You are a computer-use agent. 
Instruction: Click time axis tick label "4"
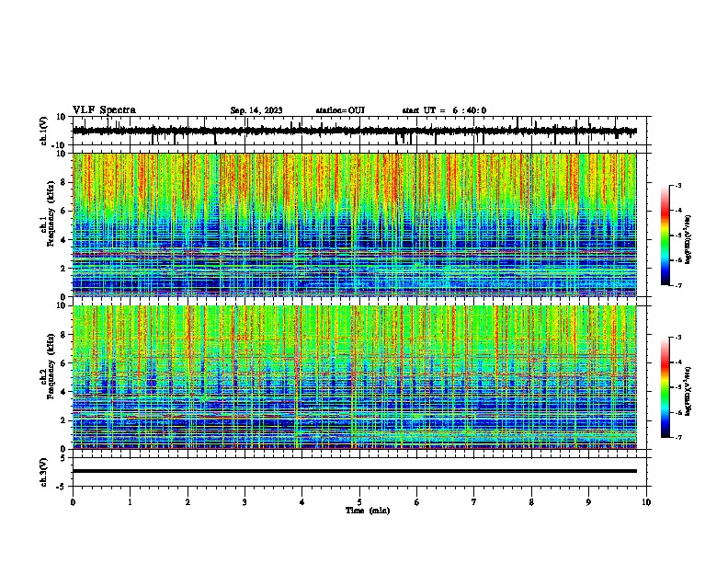coord(301,502)
